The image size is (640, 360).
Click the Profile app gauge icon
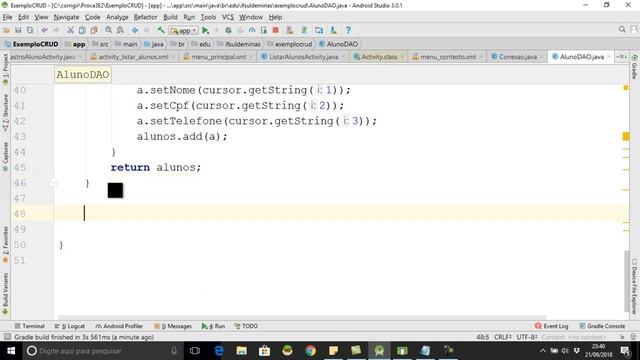click(252, 30)
